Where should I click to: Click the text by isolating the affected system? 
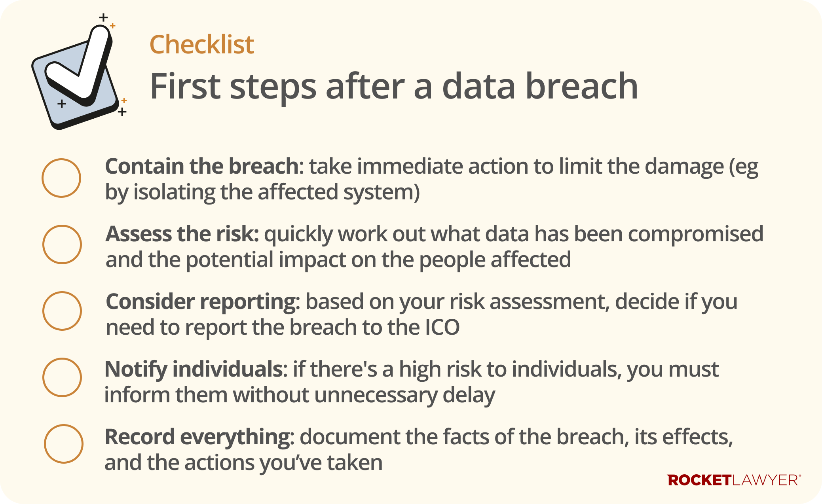pos(262,192)
